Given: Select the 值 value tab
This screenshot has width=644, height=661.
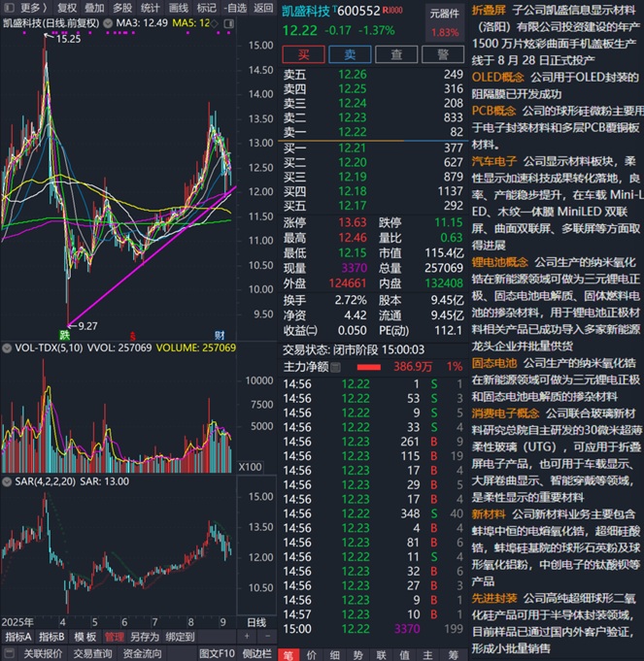Looking at the screenshot, I should tap(404, 654).
